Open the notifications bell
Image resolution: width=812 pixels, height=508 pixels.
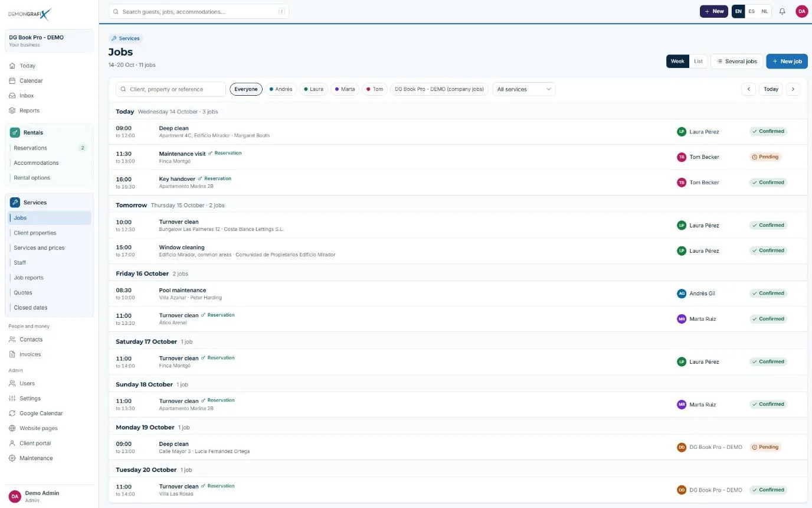pyautogui.click(x=782, y=11)
